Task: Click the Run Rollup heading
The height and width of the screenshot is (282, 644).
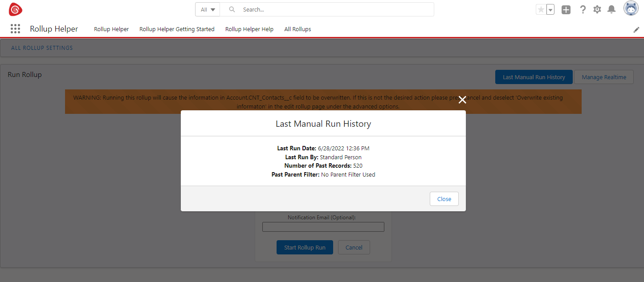Action: [x=24, y=74]
